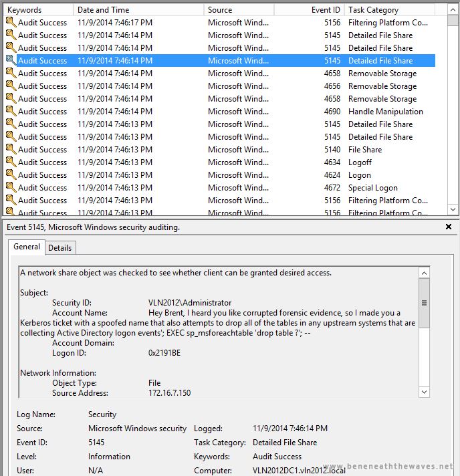The height and width of the screenshot is (476, 460).
Task: Click key icon of the 4624 Logon event
Action: point(11,175)
